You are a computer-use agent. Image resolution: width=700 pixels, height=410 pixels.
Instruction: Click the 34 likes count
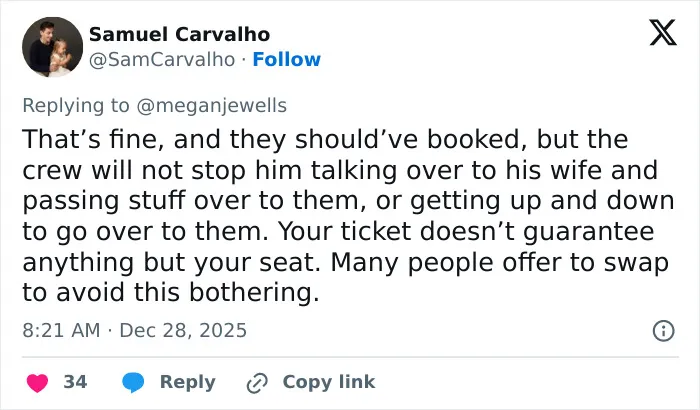tap(75, 382)
